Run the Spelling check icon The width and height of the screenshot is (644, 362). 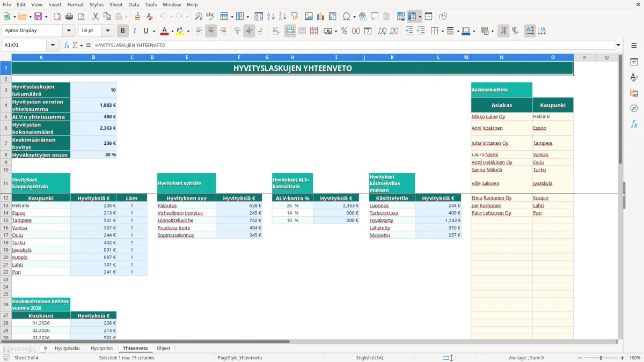click(210, 17)
